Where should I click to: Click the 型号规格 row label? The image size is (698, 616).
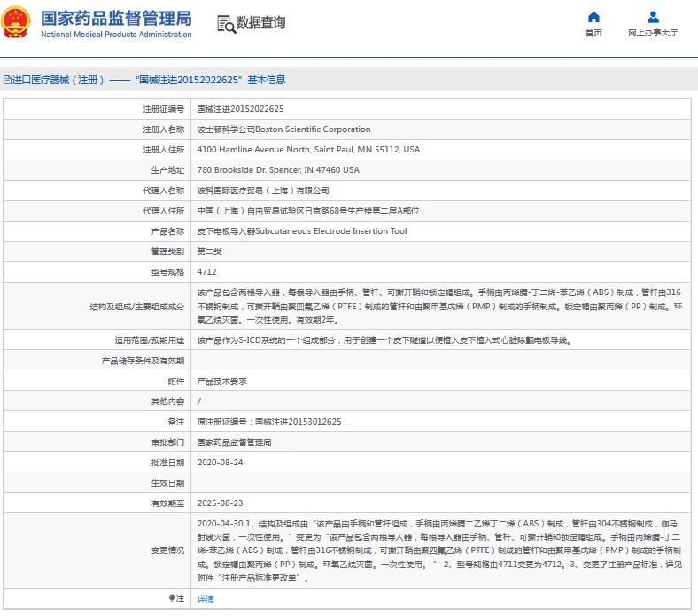click(x=167, y=272)
